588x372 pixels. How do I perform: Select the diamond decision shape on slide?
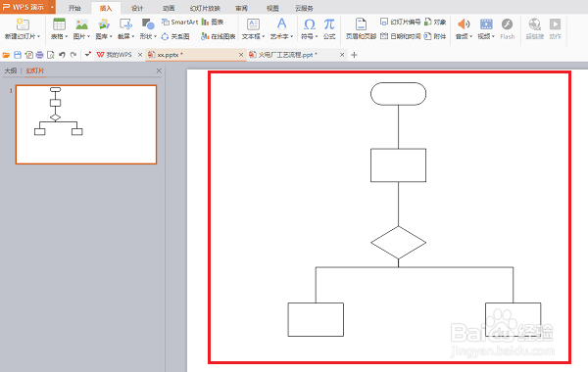pyautogui.click(x=398, y=243)
